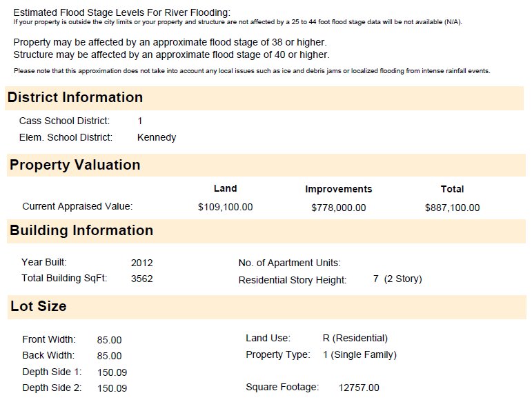Click the Kennedy elementary school district value
This screenshot has width=532, height=402.
point(157,137)
